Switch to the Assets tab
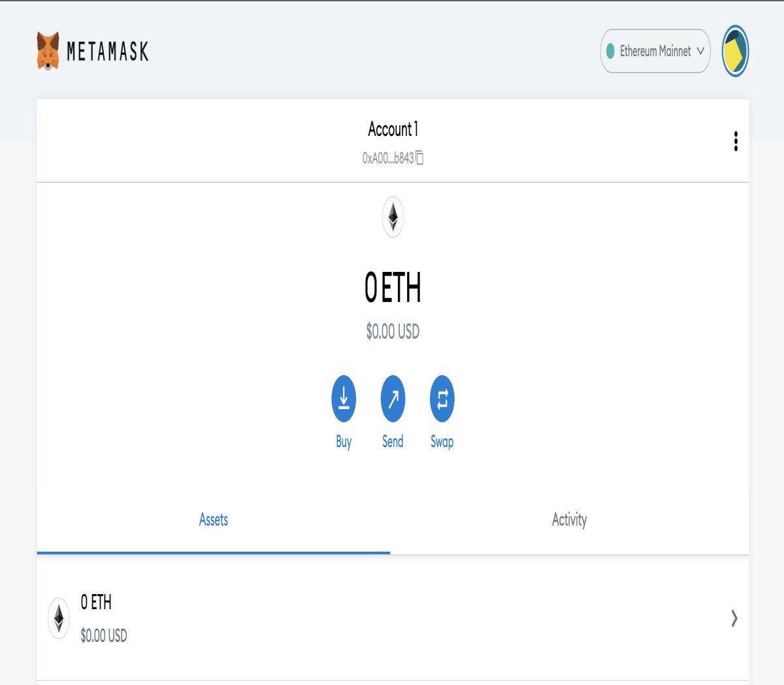 (x=214, y=520)
